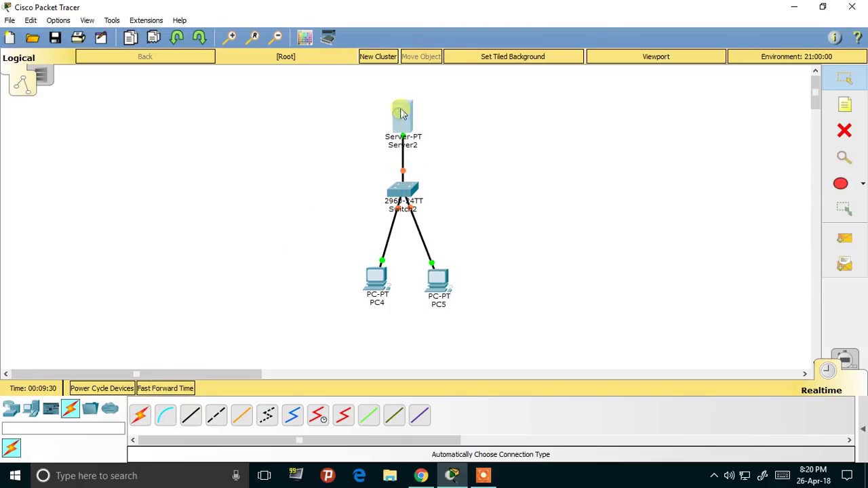Pick the Inspect magnifier tool

click(844, 157)
